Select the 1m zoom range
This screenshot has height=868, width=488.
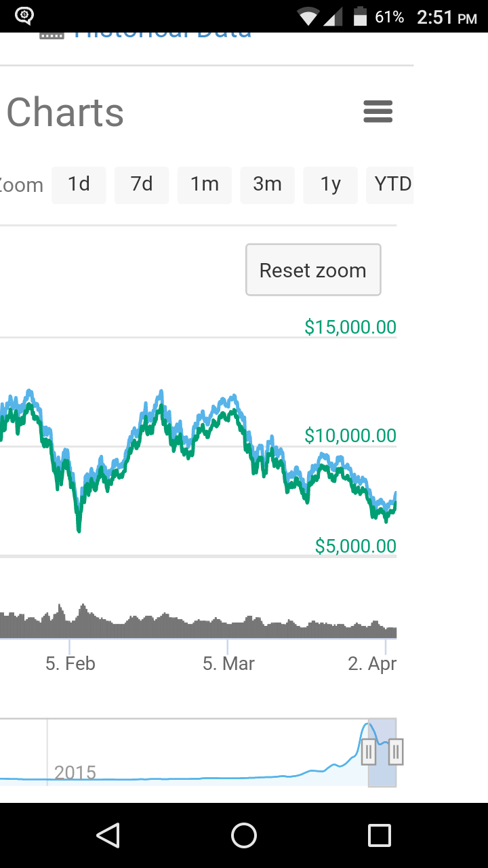pos(205,184)
